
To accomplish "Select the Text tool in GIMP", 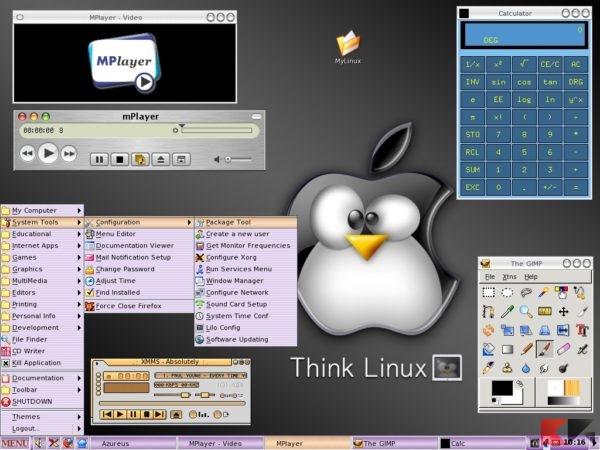I will 582,330.
